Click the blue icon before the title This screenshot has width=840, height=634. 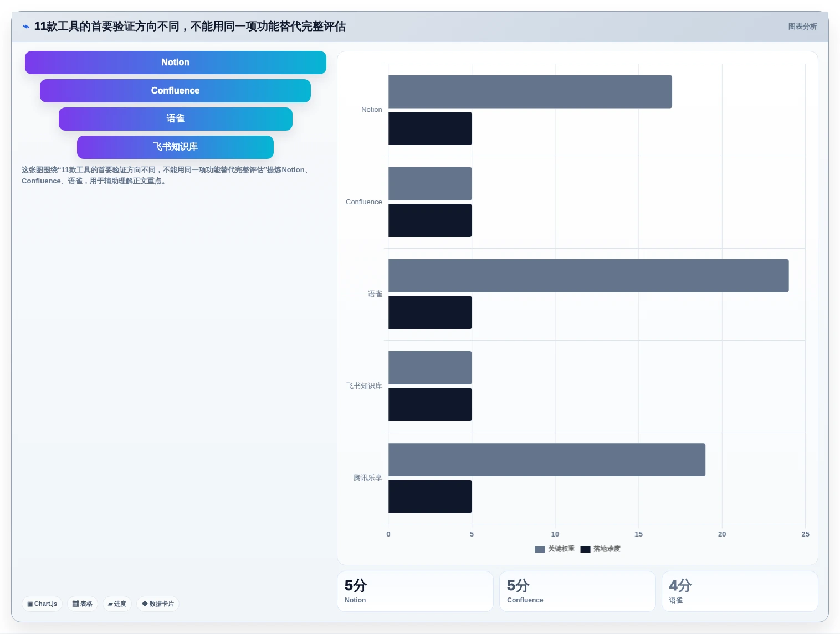pyautogui.click(x=25, y=27)
